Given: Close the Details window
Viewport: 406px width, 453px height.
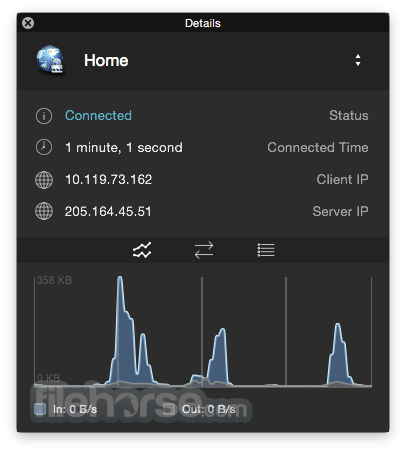Looking at the screenshot, I should click(28, 23).
